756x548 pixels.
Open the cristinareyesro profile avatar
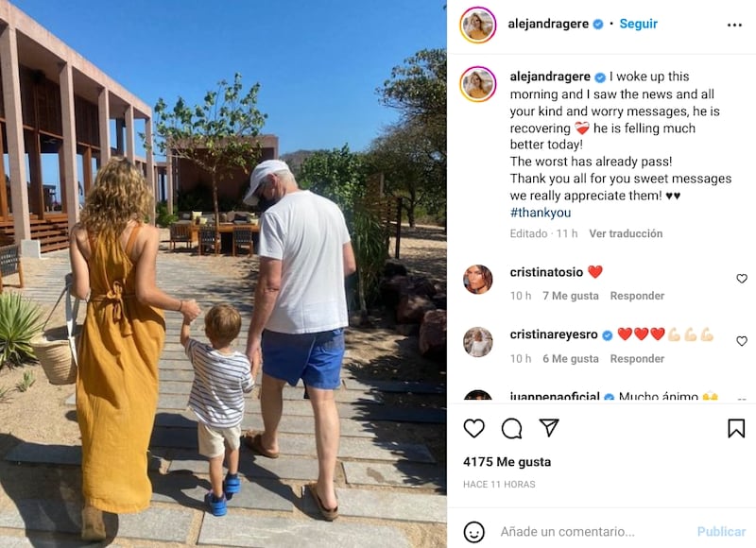click(478, 342)
